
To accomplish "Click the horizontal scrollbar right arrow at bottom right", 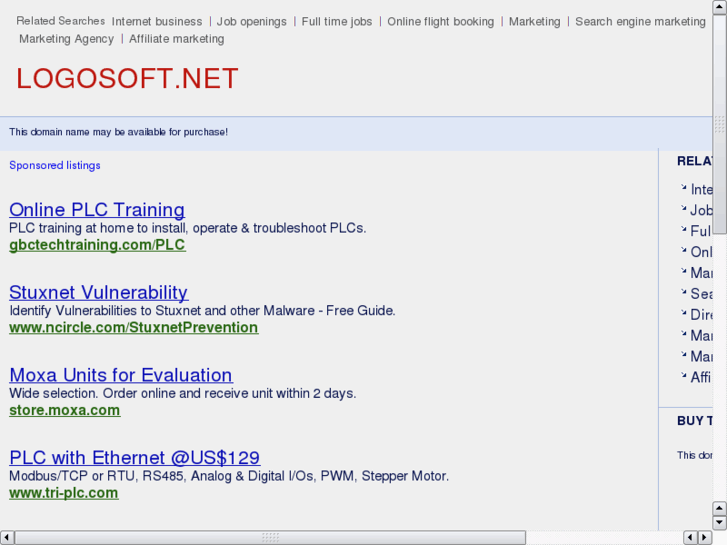I will coord(704,537).
